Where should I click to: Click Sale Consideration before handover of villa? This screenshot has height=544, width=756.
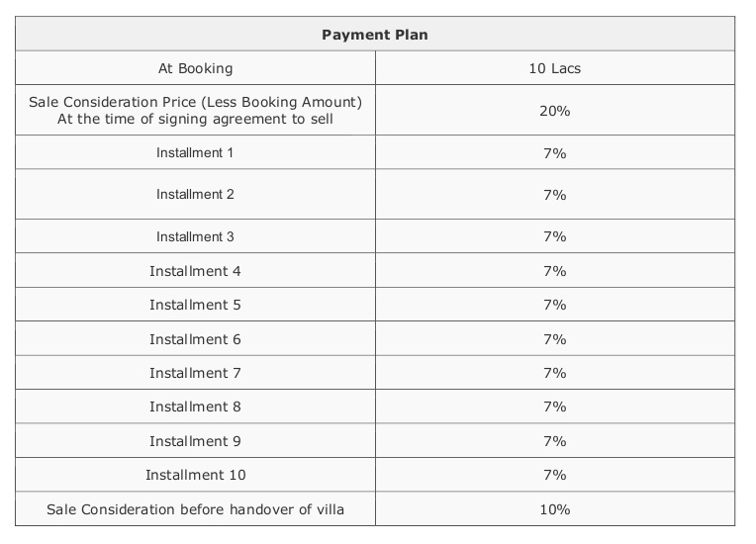point(196,509)
